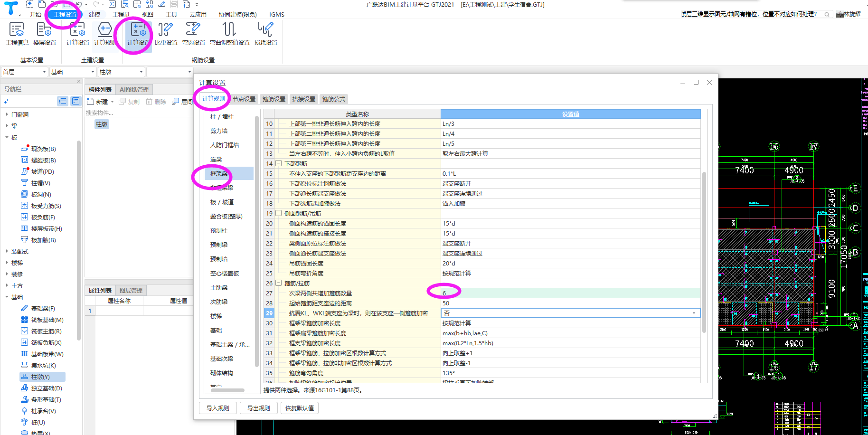Collapse 侧面钢筋/吊筋 group at row 19
The image size is (868, 435).
[x=279, y=213]
